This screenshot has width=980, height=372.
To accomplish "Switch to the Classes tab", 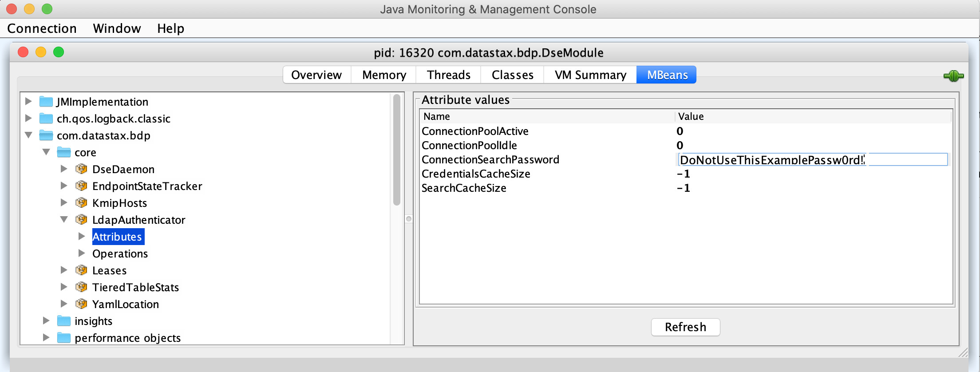I will pos(513,75).
